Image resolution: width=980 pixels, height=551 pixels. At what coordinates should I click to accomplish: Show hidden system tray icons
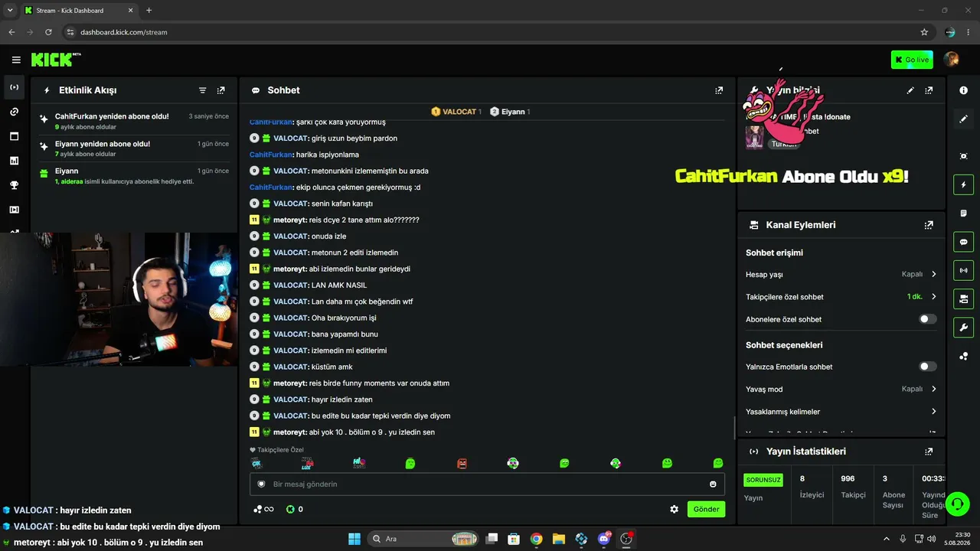point(887,539)
